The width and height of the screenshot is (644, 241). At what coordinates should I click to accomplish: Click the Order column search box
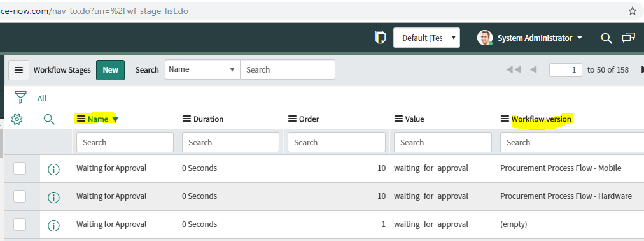[x=337, y=142]
